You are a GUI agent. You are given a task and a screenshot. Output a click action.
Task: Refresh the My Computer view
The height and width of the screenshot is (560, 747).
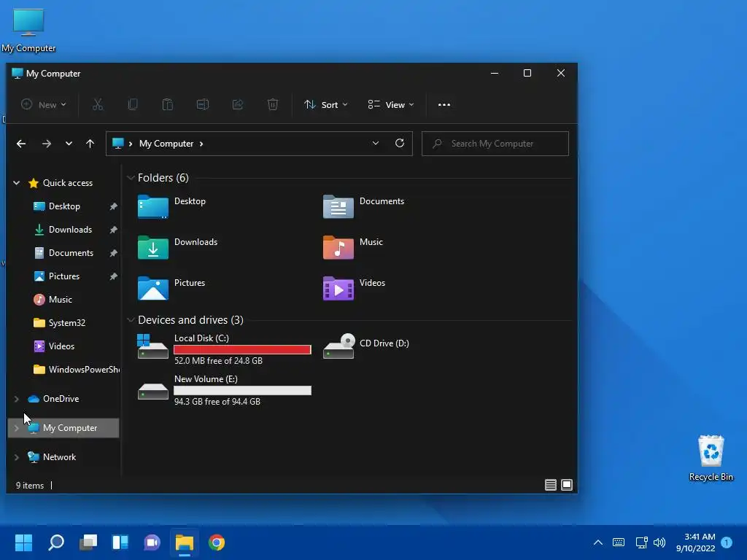[400, 144]
